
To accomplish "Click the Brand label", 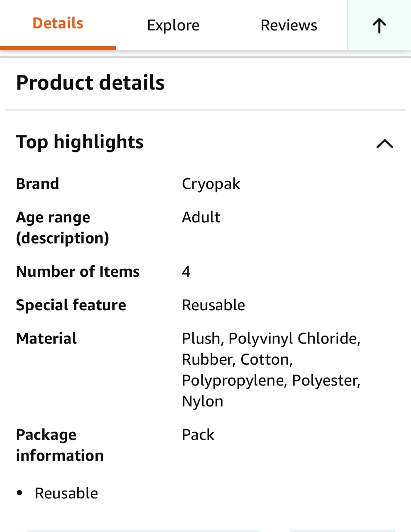I will point(38,184).
